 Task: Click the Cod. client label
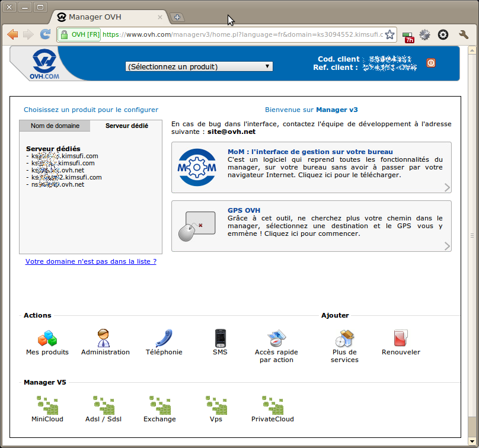pos(339,59)
